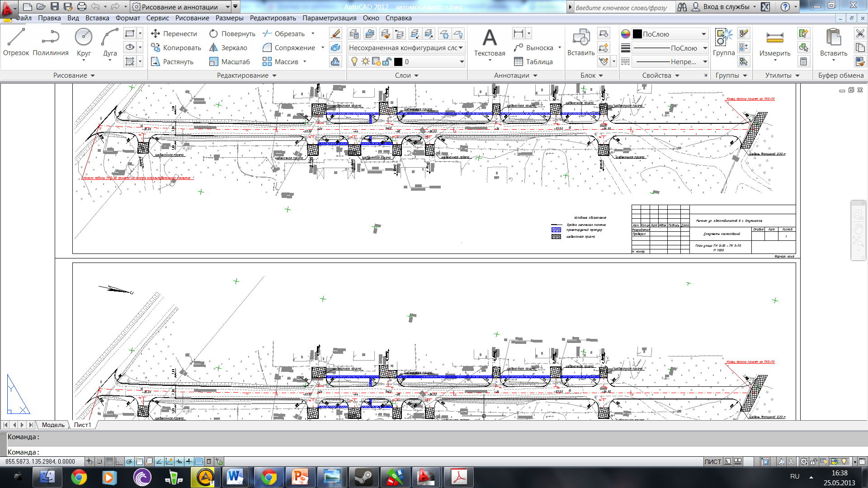868x488 pixels.
Task: Toggle grid display in status bar
Action: click(109, 462)
